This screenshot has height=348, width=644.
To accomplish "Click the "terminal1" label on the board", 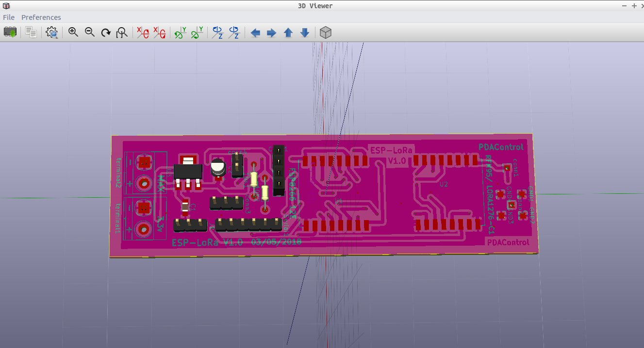I will pyautogui.click(x=118, y=219).
